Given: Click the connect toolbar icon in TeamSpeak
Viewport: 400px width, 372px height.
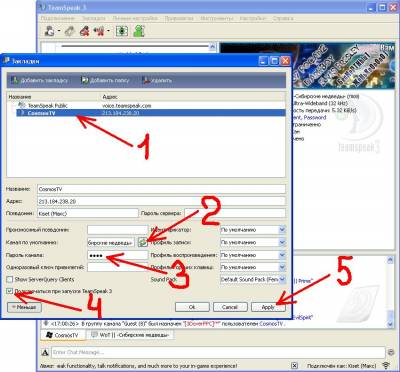Looking at the screenshot, I should (x=50, y=31).
